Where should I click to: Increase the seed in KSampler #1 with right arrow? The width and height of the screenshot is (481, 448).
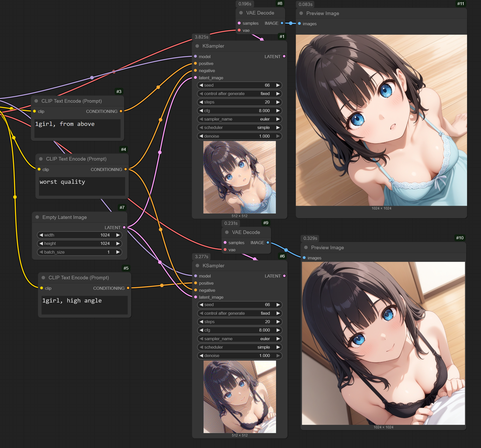tap(278, 85)
